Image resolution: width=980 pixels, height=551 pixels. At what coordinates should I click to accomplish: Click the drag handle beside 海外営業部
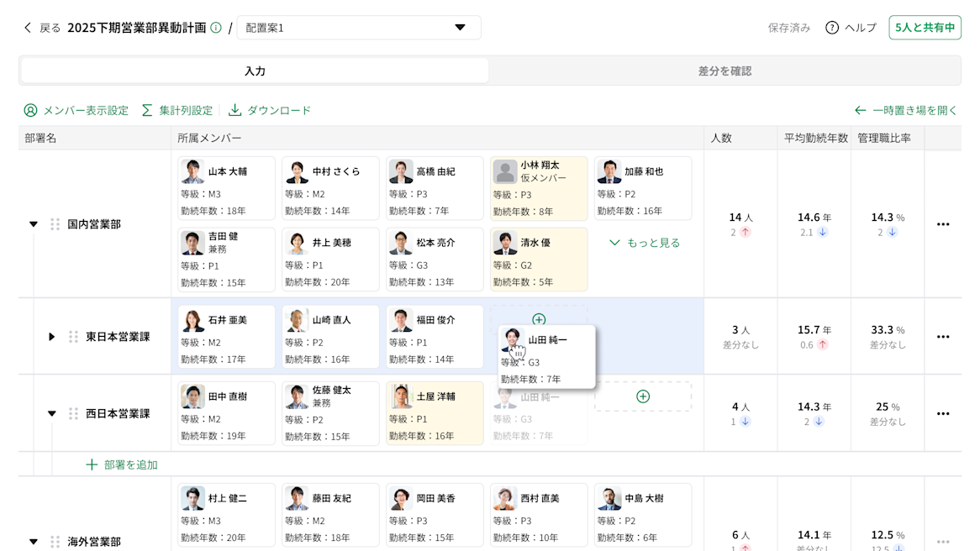pyautogui.click(x=55, y=542)
